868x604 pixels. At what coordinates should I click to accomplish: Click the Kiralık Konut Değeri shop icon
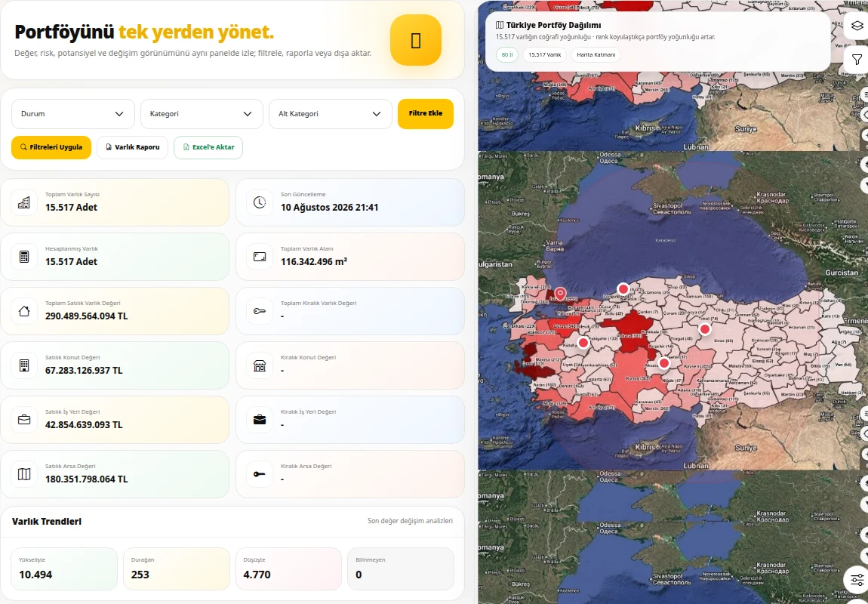pos(259,365)
